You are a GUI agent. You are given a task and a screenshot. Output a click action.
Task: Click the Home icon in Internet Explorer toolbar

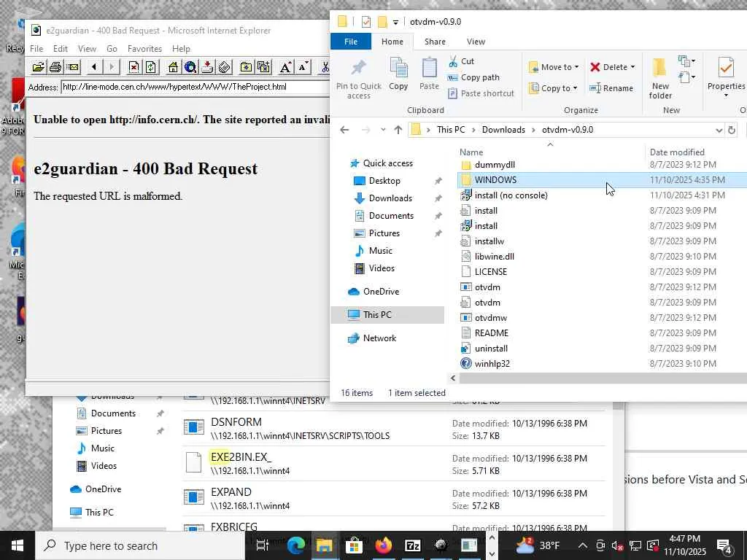(x=173, y=67)
